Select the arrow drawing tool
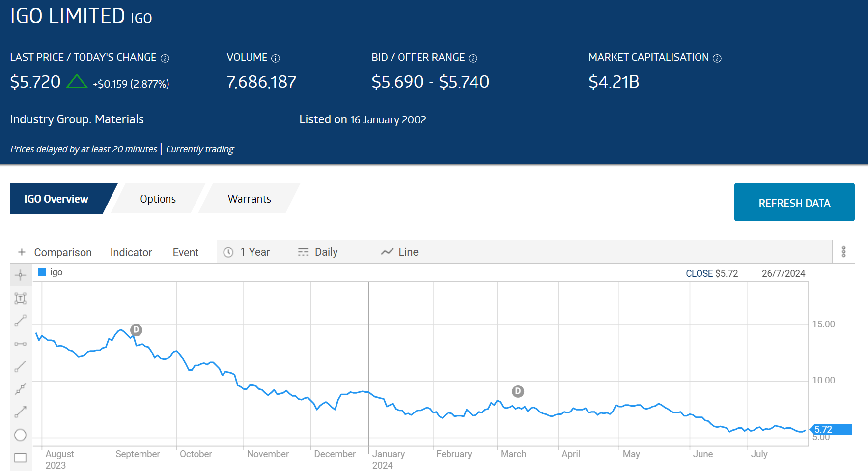The height and width of the screenshot is (471, 868). 20,412
